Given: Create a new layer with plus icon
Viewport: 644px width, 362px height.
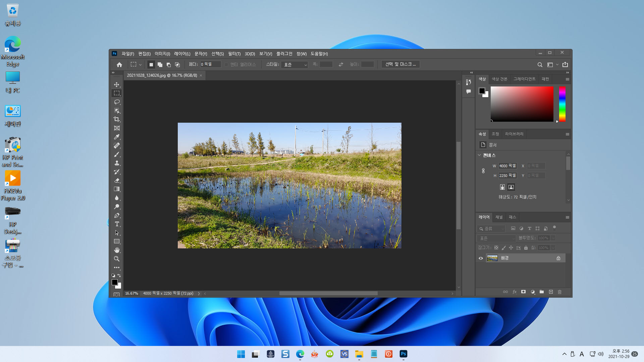Looking at the screenshot, I should [551, 292].
